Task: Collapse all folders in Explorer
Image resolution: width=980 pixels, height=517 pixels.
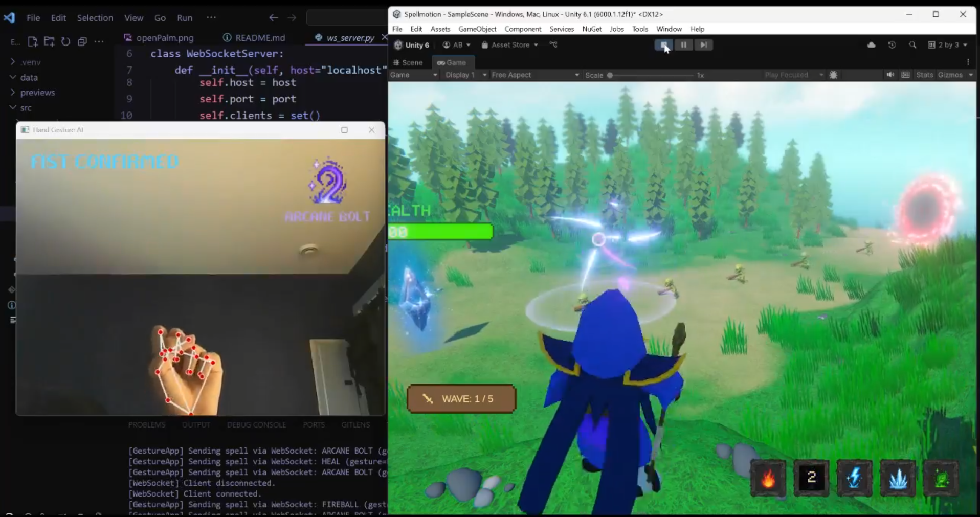Action: click(x=82, y=41)
